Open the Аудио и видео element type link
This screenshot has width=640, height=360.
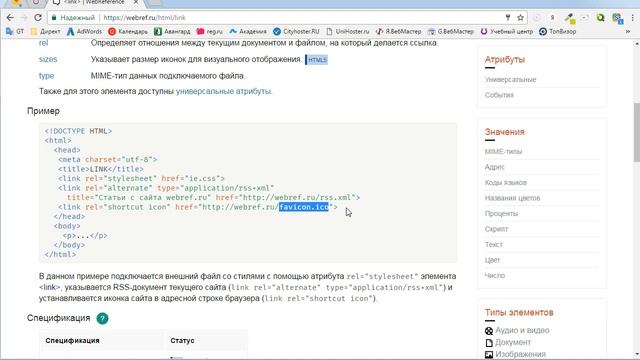(x=522, y=330)
